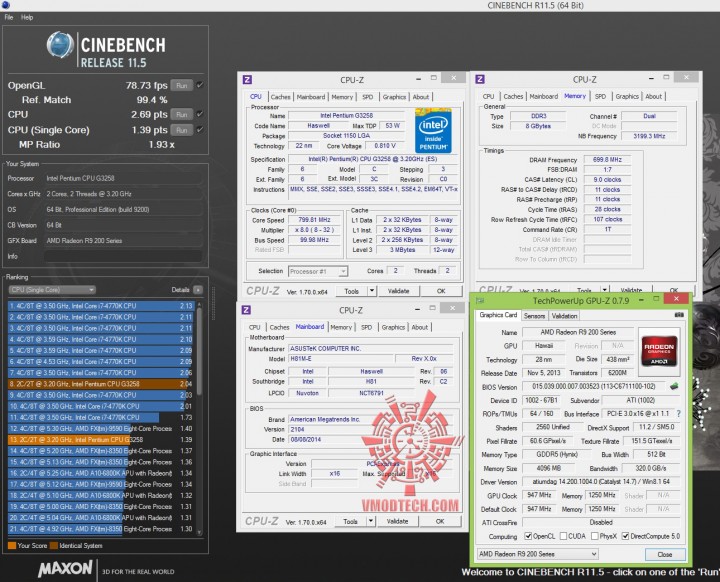Click the Radeon Graphics logo in GPU-Z
Image resolution: width=720 pixels, height=582 pixels.
click(x=659, y=349)
